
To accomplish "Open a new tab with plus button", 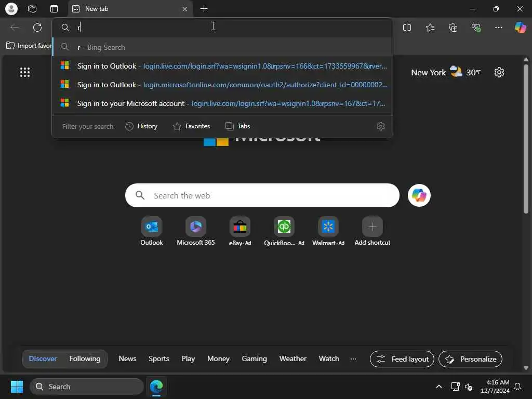I will click(204, 9).
